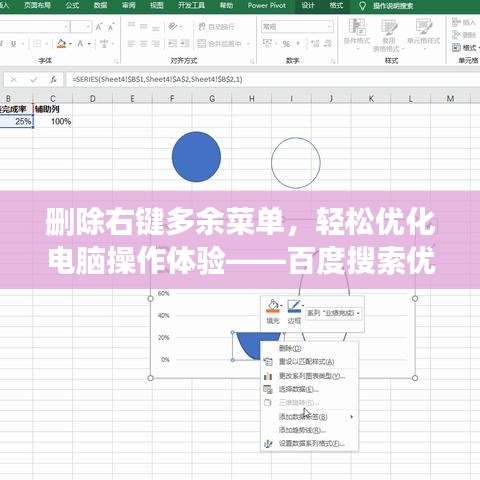Click the Border (边框) pen icon

294,306
